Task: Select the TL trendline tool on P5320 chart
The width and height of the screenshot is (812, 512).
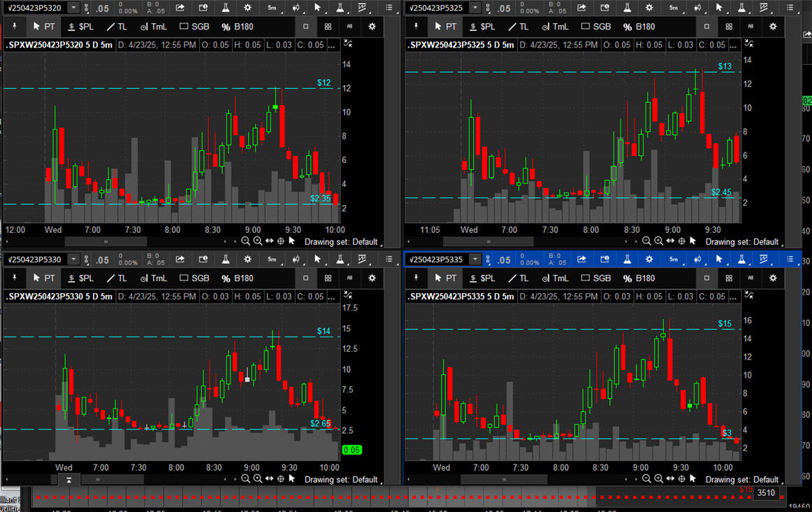Action: coord(116,26)
